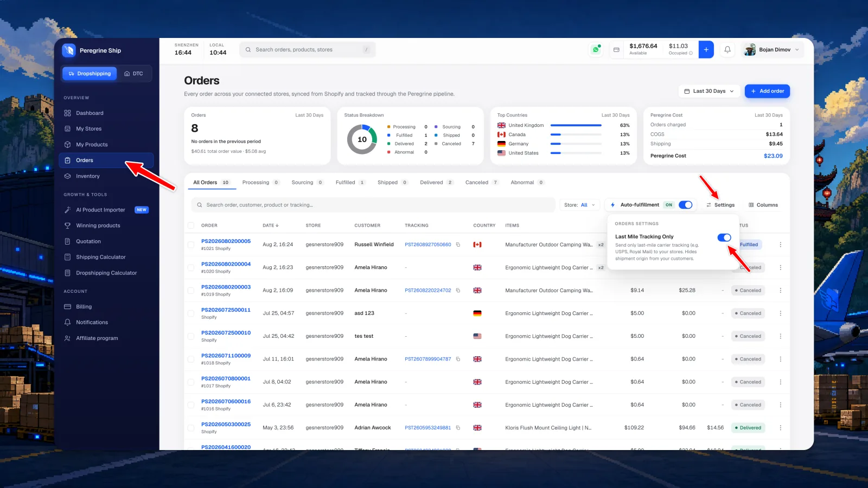Open Inventory in the sidebar

tap(106, 176)
